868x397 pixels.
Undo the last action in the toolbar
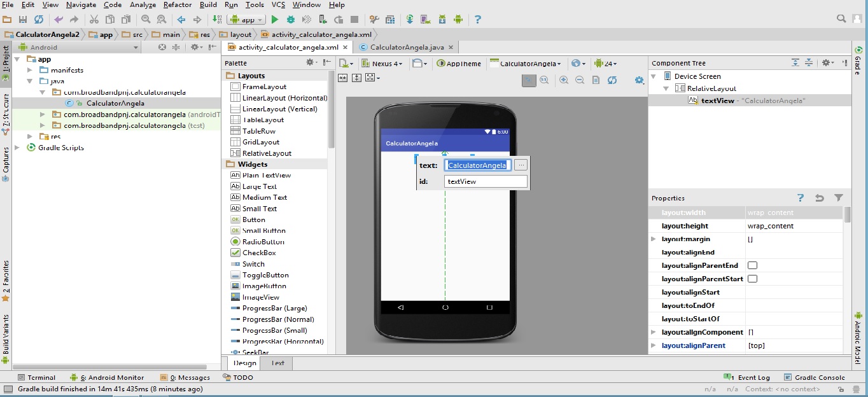pos(57,19)
